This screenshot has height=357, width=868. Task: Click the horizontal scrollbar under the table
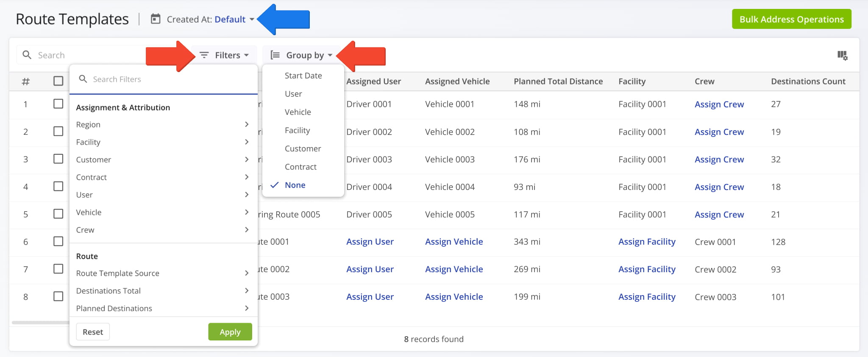point(40,323)
